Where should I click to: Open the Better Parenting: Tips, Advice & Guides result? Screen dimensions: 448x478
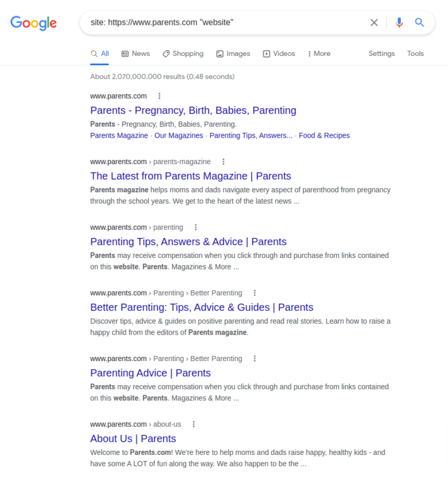tap(201, 307)
